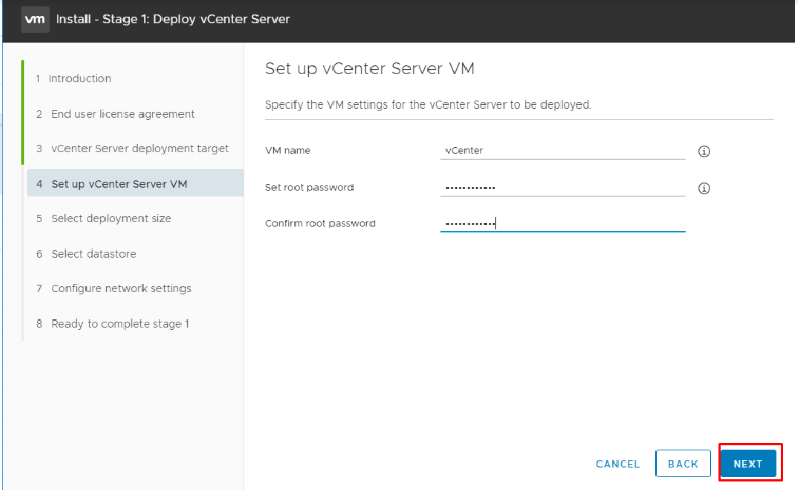The image size is (800, 500).
Task: Select Ready to complete stage 1 step
Action: click(112, 324)
